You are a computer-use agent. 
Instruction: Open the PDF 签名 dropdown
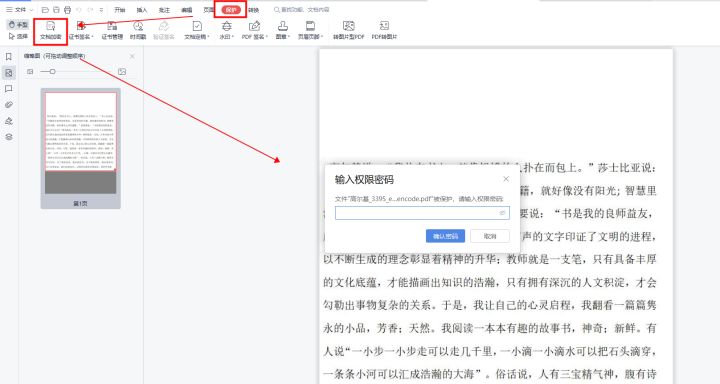point(254,30)
